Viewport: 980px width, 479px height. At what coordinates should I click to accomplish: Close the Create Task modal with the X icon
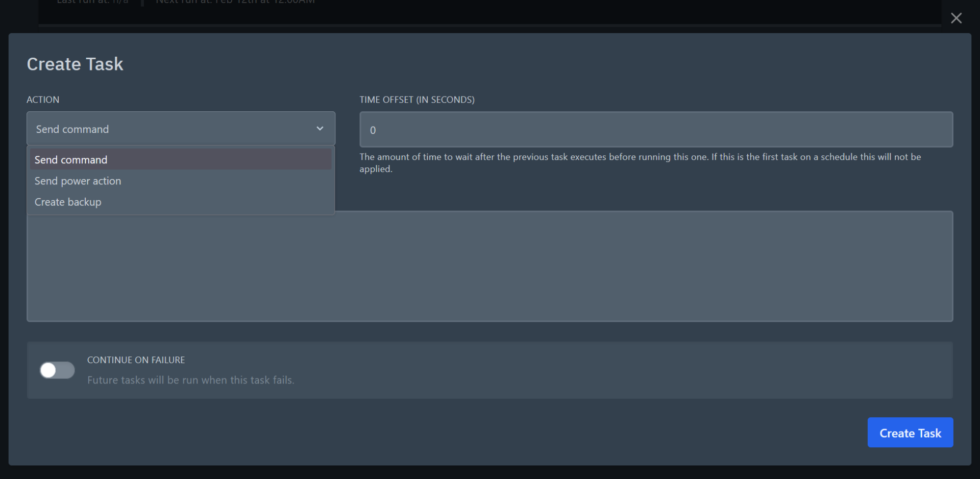point(957,18)
